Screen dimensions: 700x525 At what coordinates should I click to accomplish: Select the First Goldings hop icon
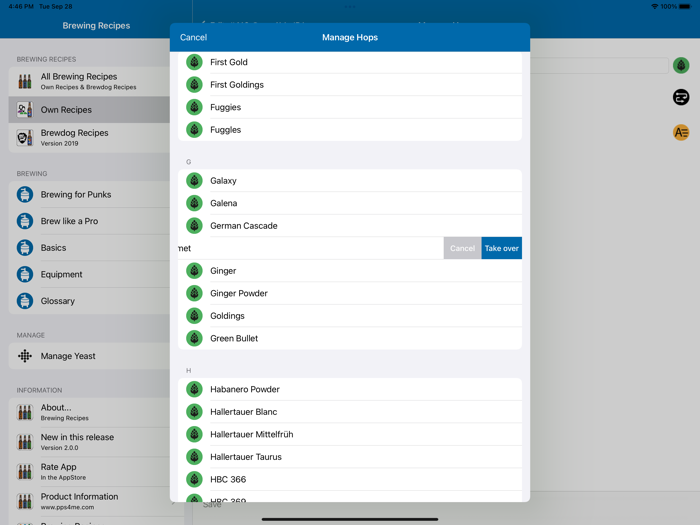click(x=194, y=84)
